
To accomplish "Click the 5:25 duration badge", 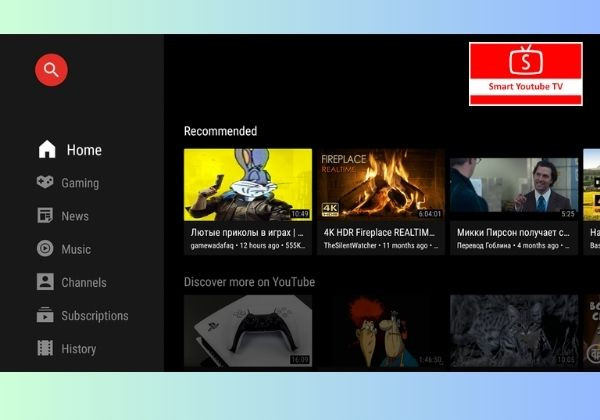I will point(568,214).
